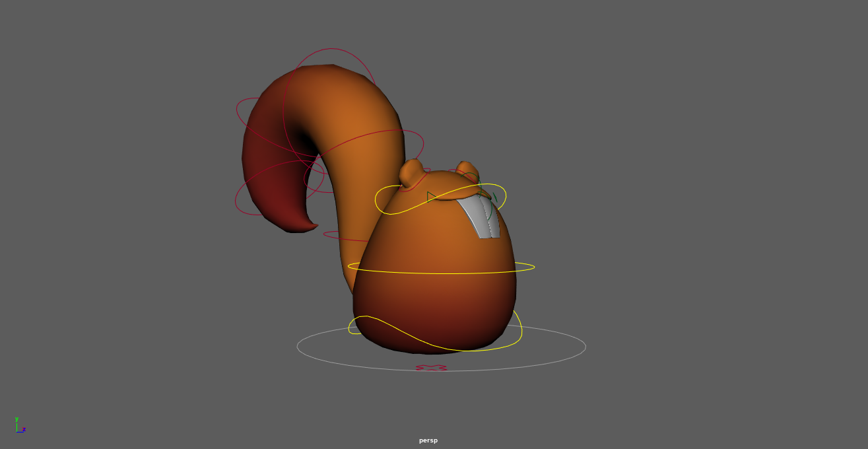Click the red cross-shaped control at the base
868x449 pixels.
pos(431,368)
